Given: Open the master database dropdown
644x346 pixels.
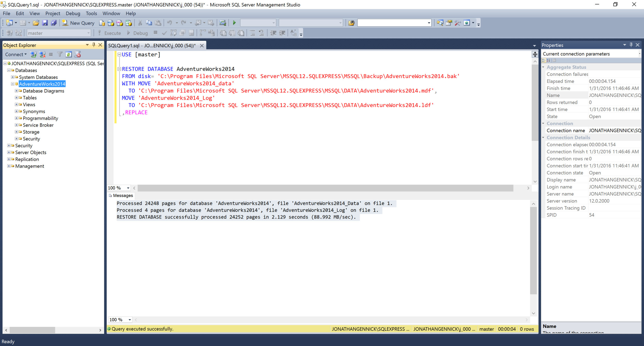Looking at the screenshot, I should click(x=88, y=33).
